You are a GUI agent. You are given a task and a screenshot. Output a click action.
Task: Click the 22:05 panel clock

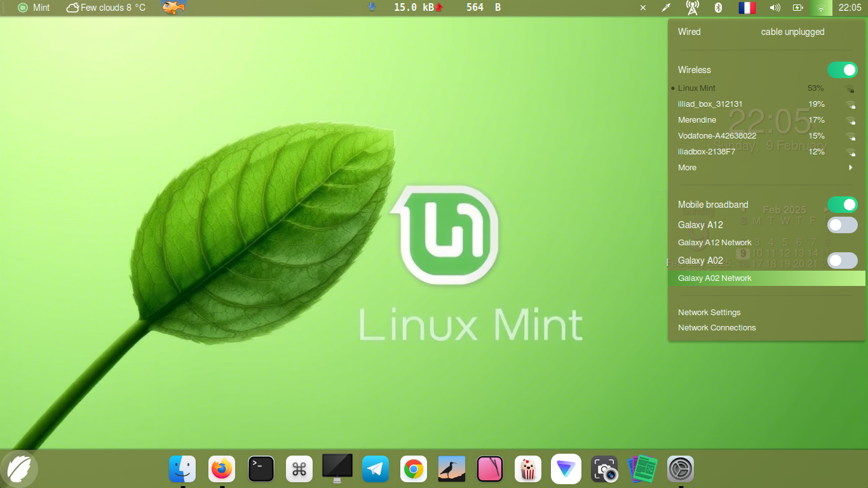(x=850, y=8)
